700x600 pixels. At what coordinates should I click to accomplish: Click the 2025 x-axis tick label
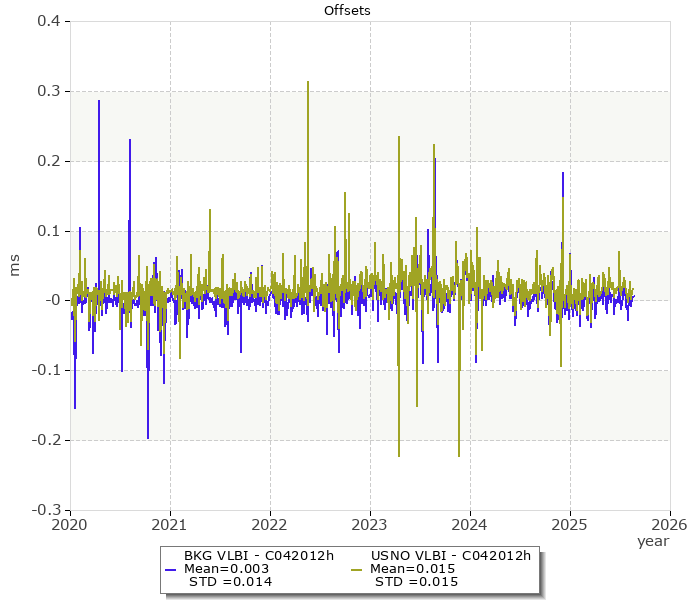pyautogui.click(x=570, y=524)
